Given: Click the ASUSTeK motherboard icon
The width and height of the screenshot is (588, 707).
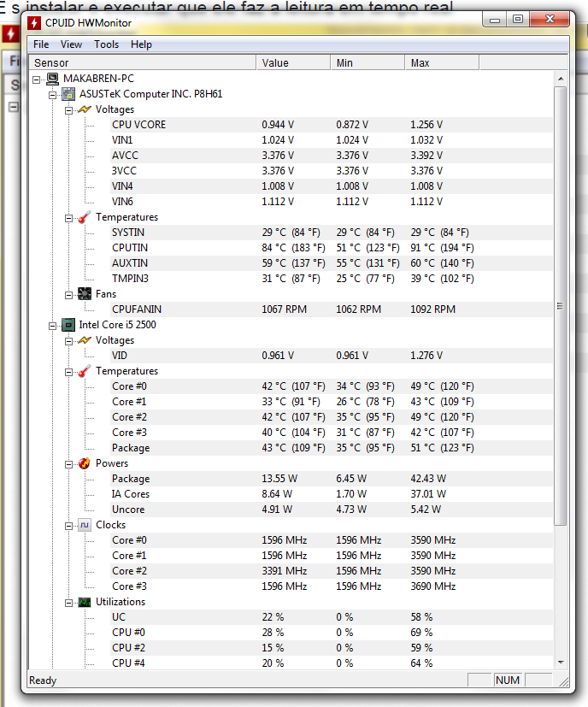Looking at the screenshot, I should (x=68, y=94).
